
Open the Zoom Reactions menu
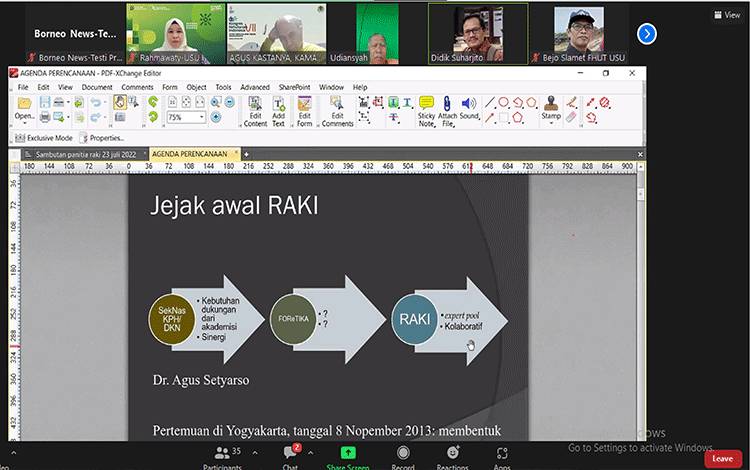pos(452,457)
